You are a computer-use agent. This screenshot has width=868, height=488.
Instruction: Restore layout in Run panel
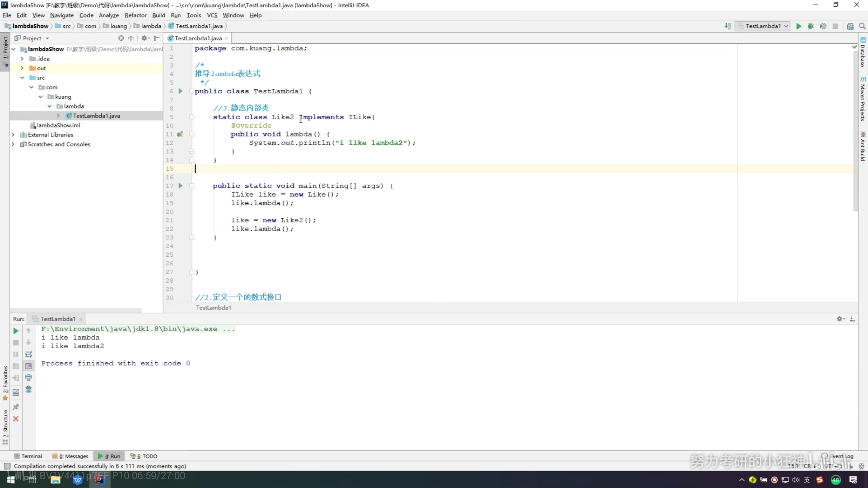16,392
